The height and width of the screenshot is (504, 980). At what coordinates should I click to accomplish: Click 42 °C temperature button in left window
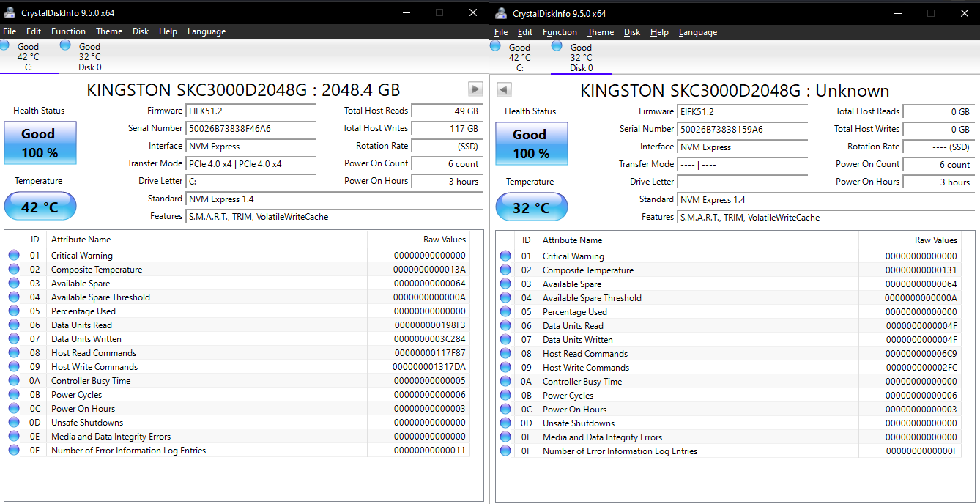click(40, 207)
